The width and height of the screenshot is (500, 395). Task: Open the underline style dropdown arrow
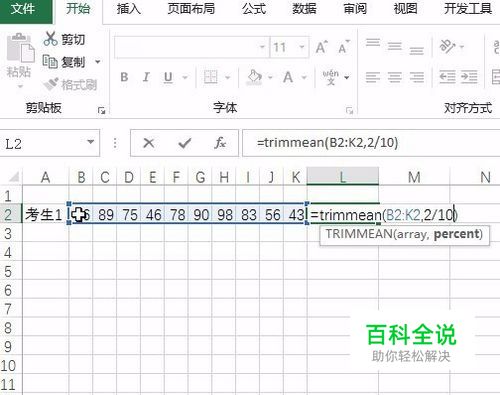[185, 78]
